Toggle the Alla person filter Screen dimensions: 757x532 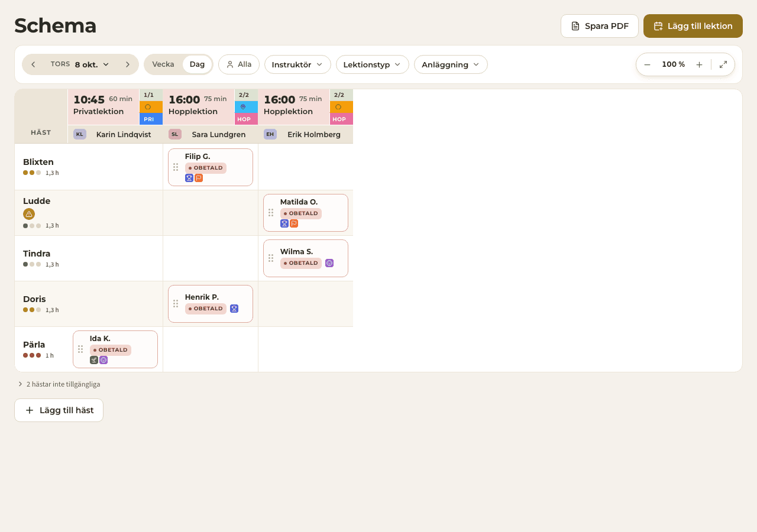tap(239, 64)
